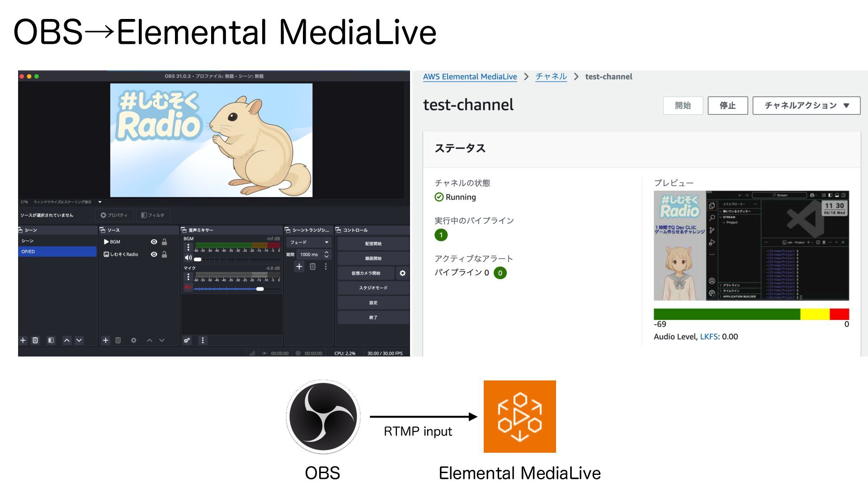Click the orange Elemental MediaLive logo
868x488 pixels.
[520, 417]
